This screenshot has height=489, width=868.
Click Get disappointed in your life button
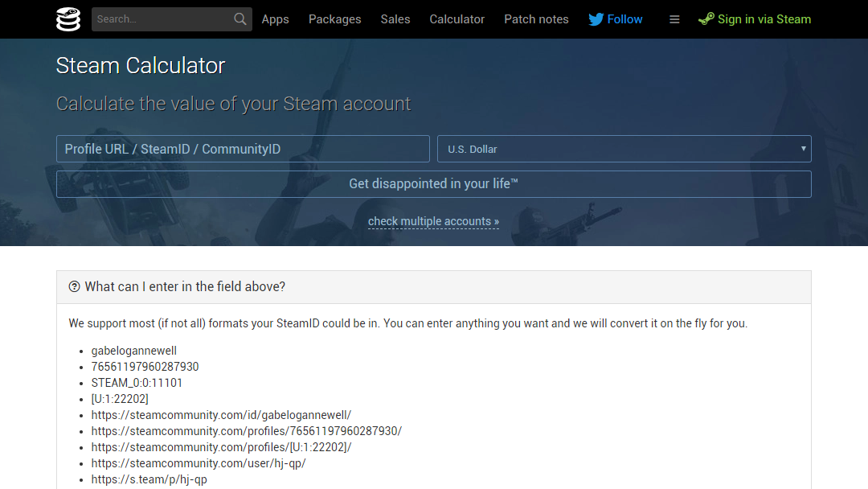(434, 184)
